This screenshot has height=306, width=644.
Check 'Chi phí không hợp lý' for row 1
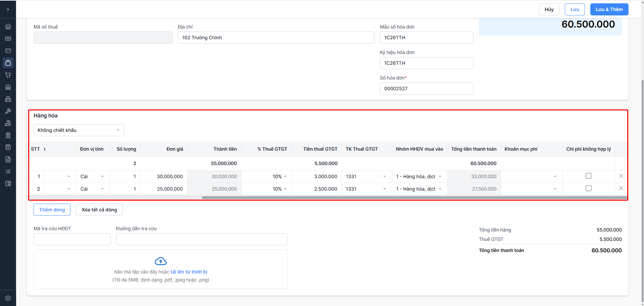[588, 176]
